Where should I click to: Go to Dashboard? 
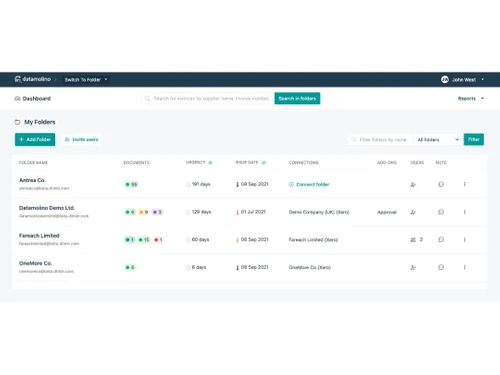33,99
